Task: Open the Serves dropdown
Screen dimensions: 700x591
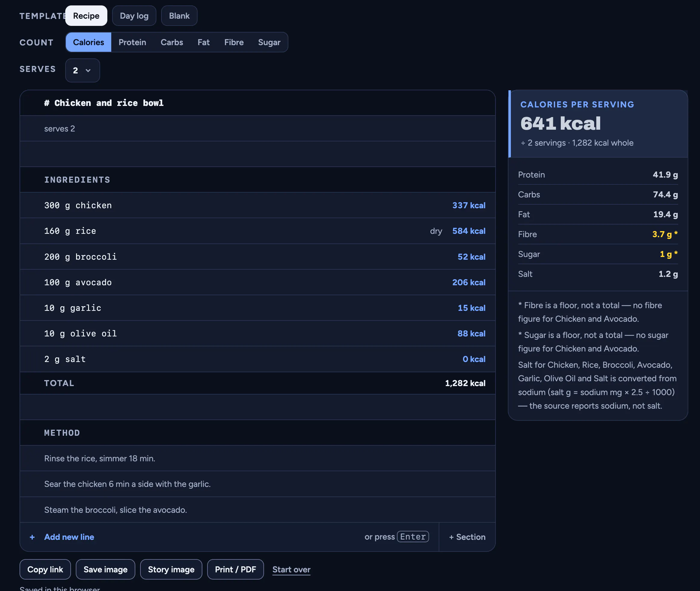Action: pos(82,70)
